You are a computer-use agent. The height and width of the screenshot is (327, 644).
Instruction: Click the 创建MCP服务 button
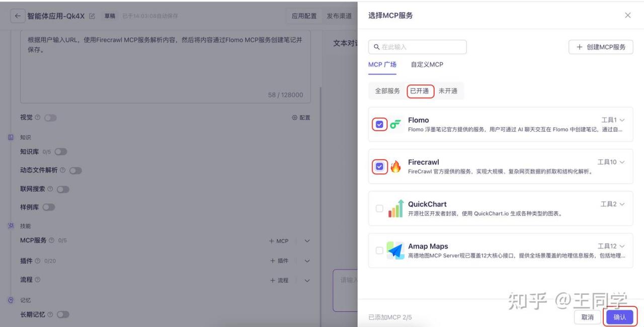coord(601,47)
